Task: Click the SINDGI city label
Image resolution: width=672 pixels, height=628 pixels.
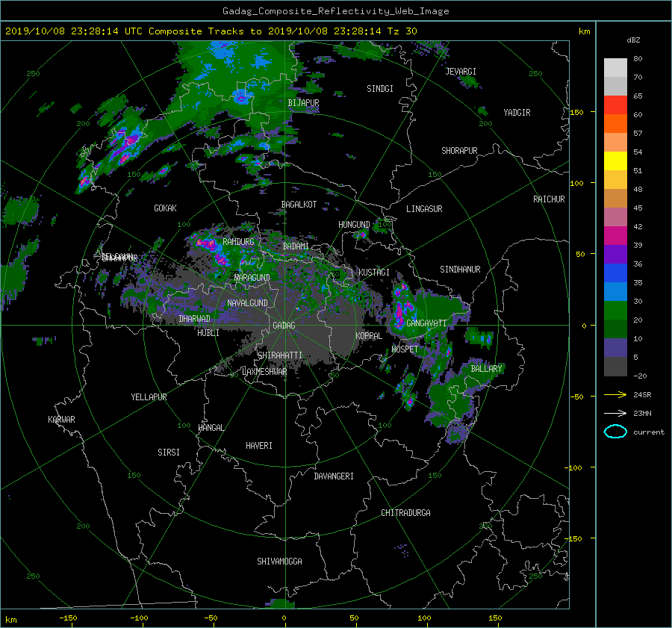Action: [380, 89]
